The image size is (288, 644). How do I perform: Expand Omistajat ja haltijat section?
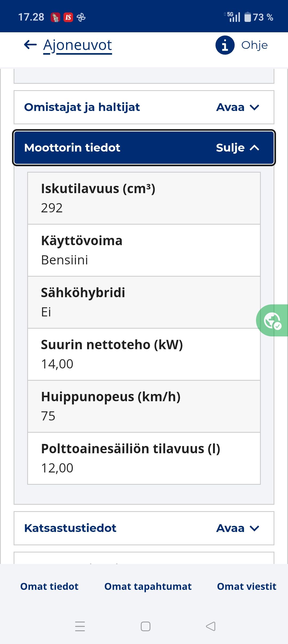[x=144, y=107]
